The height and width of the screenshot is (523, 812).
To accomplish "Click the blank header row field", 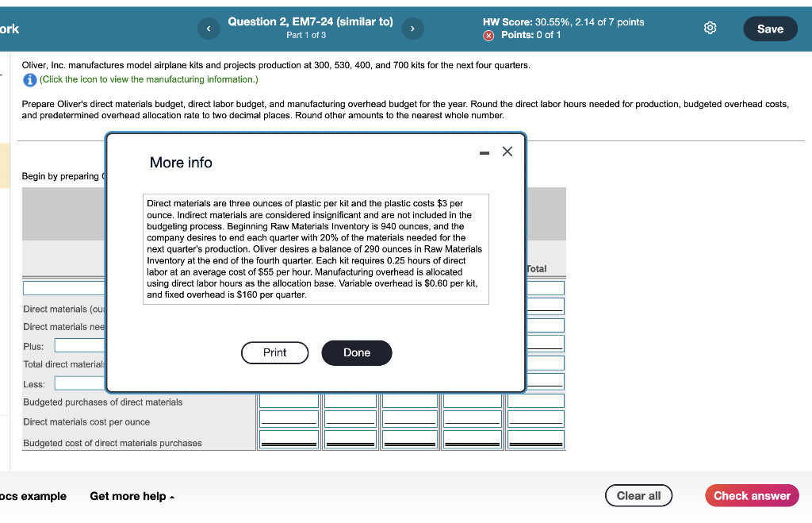I will pyautogui.click(x=64, y=287).
